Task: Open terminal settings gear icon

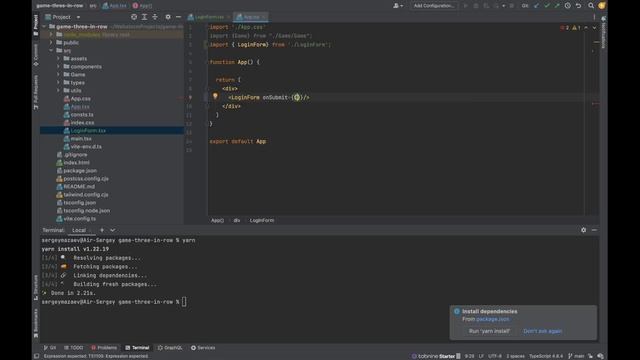Action: [583, 230]
